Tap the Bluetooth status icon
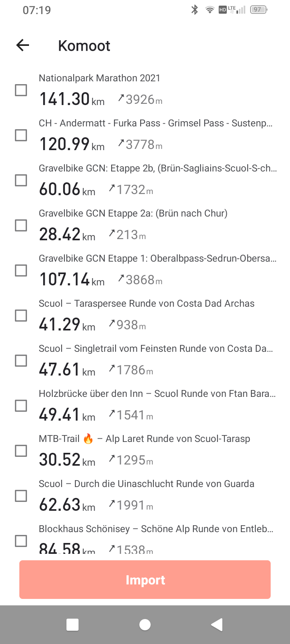The width and height of the screenshot is (290, 644). coord(195,10)
